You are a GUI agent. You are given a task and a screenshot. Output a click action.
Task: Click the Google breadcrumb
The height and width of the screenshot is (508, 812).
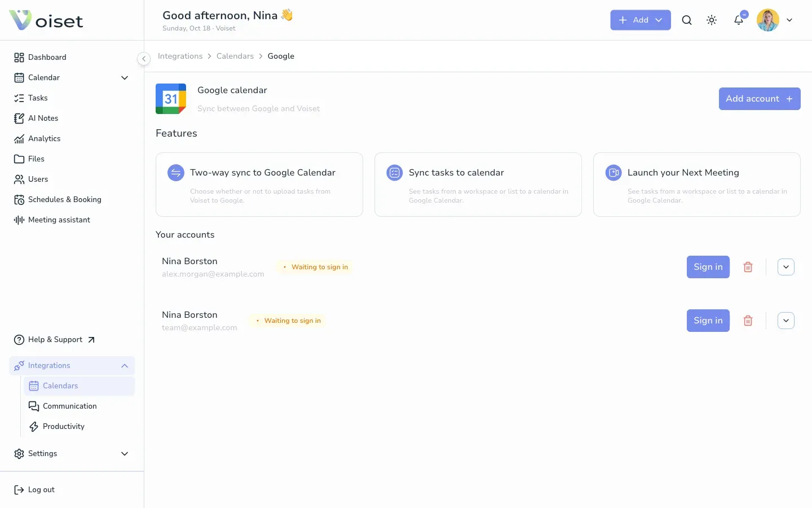281,56
